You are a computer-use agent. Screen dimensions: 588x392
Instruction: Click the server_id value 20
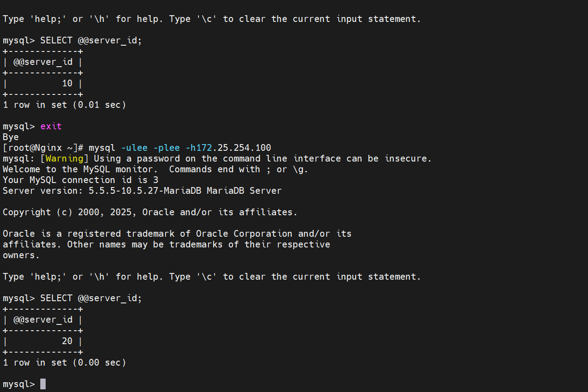click(x=67, y=341)
